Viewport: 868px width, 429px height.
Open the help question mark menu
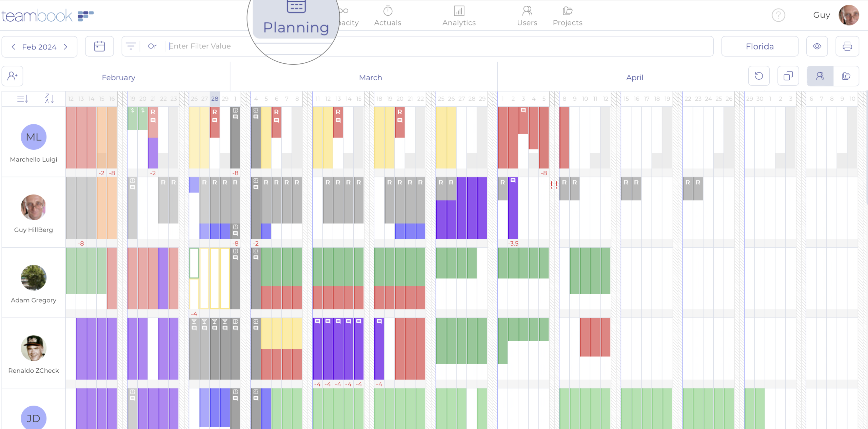coord(778,15)
